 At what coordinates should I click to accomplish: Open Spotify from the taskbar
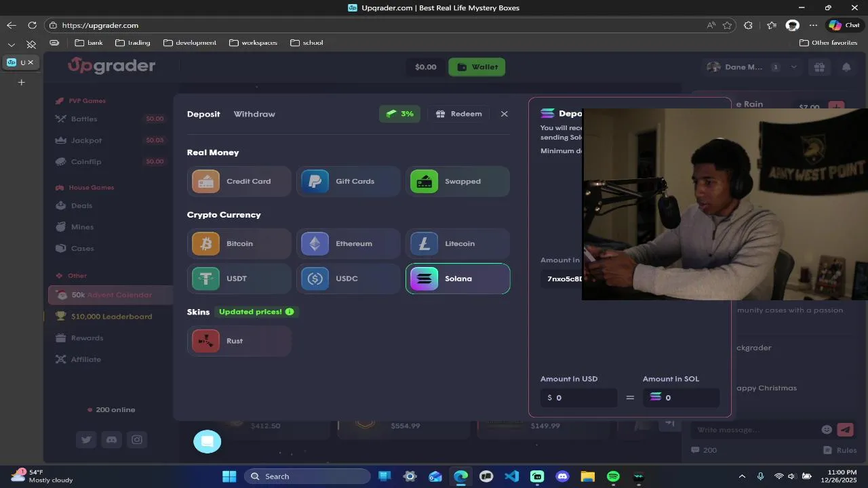click(613, 476)
